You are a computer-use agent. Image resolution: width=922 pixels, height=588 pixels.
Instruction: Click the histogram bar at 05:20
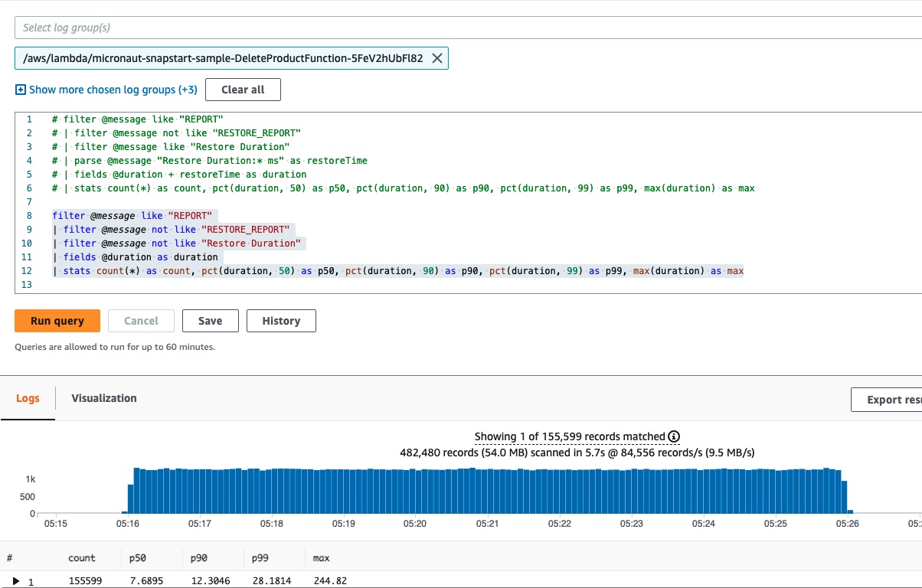[x=415, y=492]
